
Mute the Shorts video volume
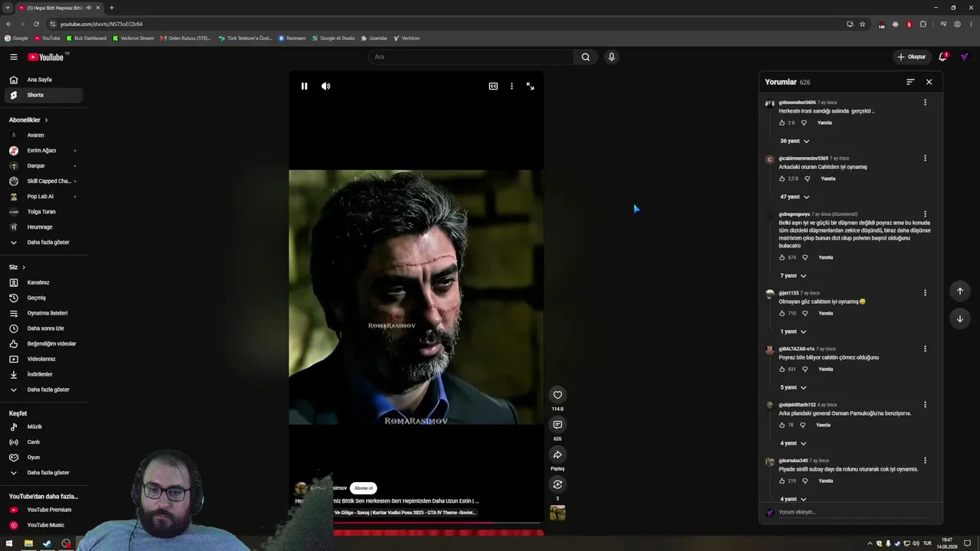pos(325,86)
